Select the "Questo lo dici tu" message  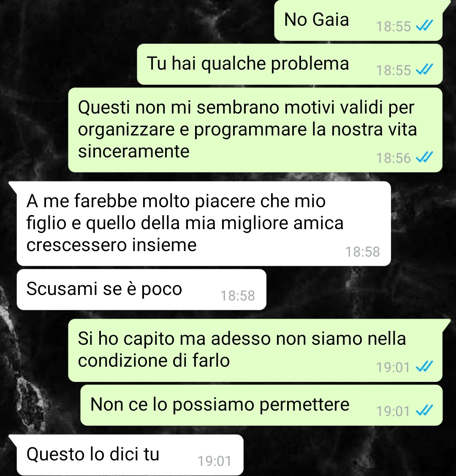pos(130,455)
